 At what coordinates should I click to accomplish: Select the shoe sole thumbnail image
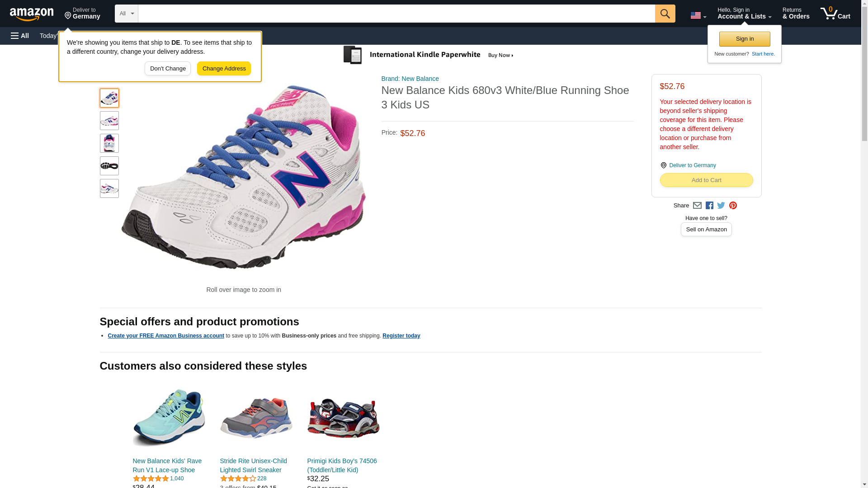pyautogui.click(x=109, y=166)
